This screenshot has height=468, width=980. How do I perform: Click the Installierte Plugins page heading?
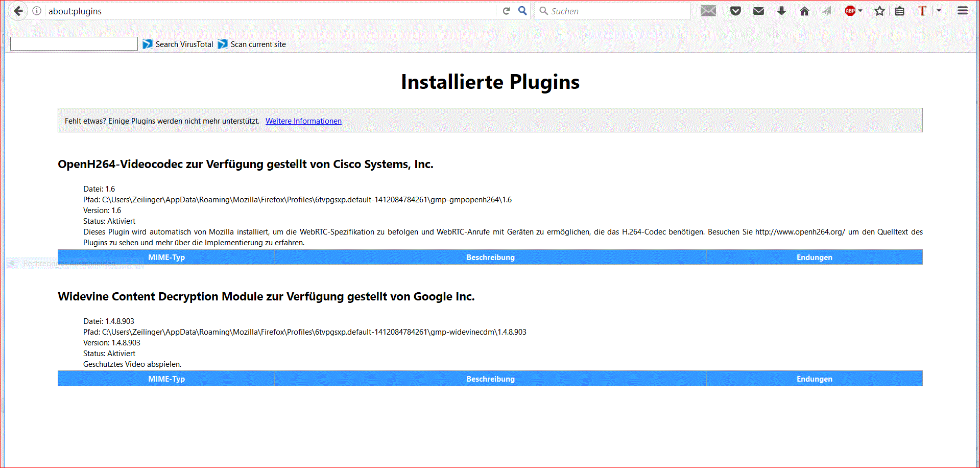pyautogui.click(x=490, y=82)
